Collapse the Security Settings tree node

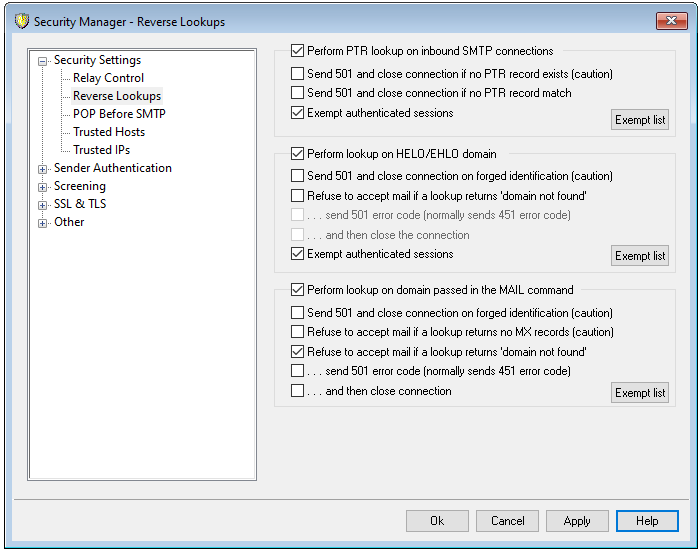[x=43, y=61]
